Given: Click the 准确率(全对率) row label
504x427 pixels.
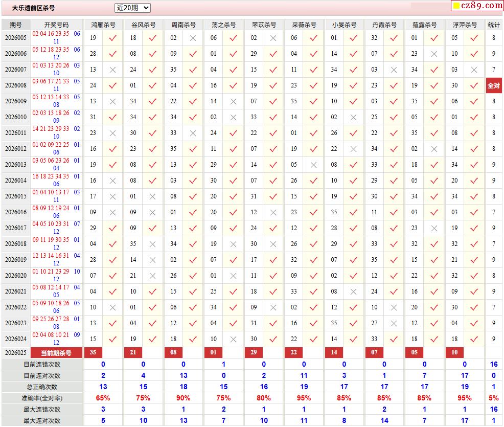Looking at the screenshot, I should (x=42, y=398).
